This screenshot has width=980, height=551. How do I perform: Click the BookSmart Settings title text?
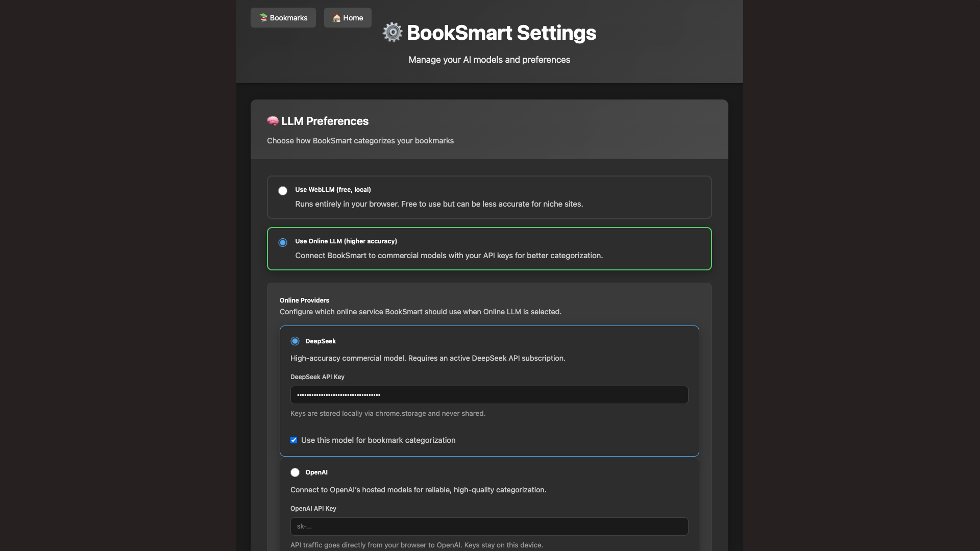tap(501, 33)
